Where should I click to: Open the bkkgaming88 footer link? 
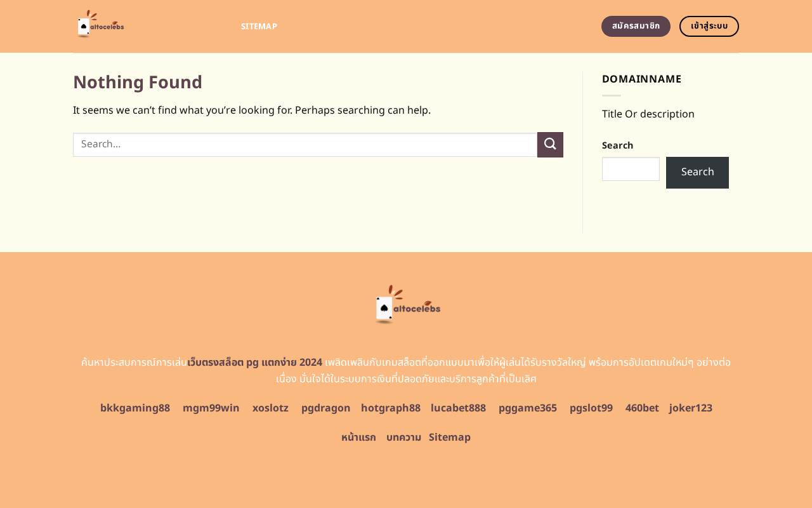(x=135, y=408)
